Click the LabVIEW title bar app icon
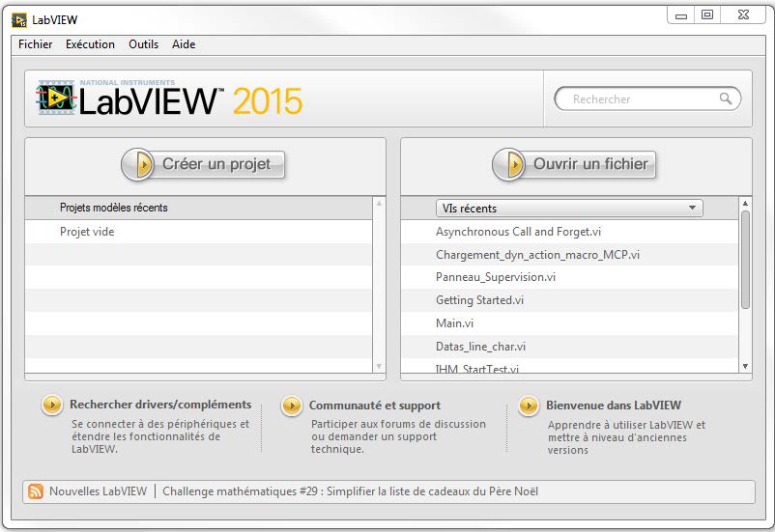 click(x=19, y=20)
